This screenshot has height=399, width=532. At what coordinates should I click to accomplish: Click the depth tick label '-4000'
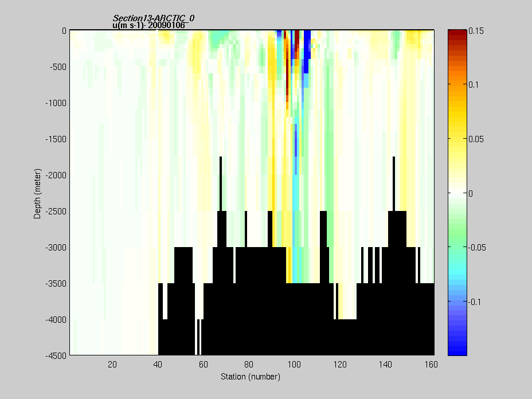pyautogui.click(x=56, y=320)
